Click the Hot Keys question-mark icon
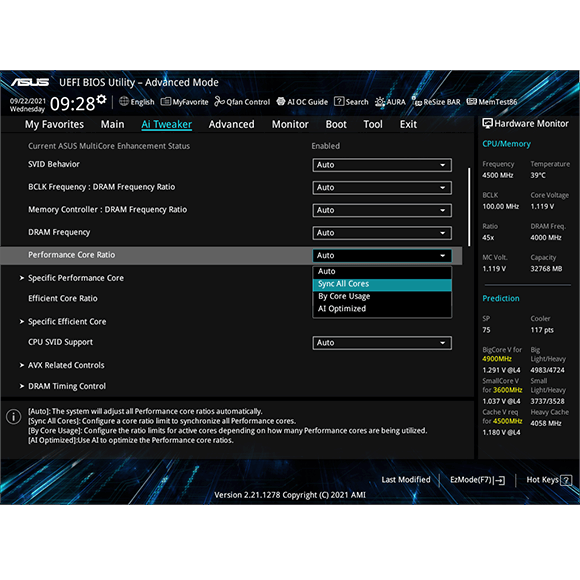Image resolution: width=580 pixels, height=580 pixels. pyautogui.click(x=566, y=480)
